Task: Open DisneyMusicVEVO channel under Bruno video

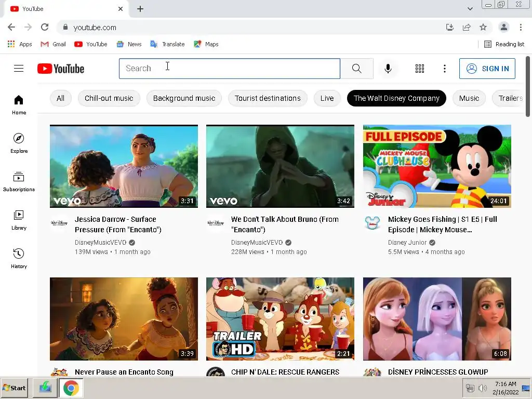Action: 257,243
